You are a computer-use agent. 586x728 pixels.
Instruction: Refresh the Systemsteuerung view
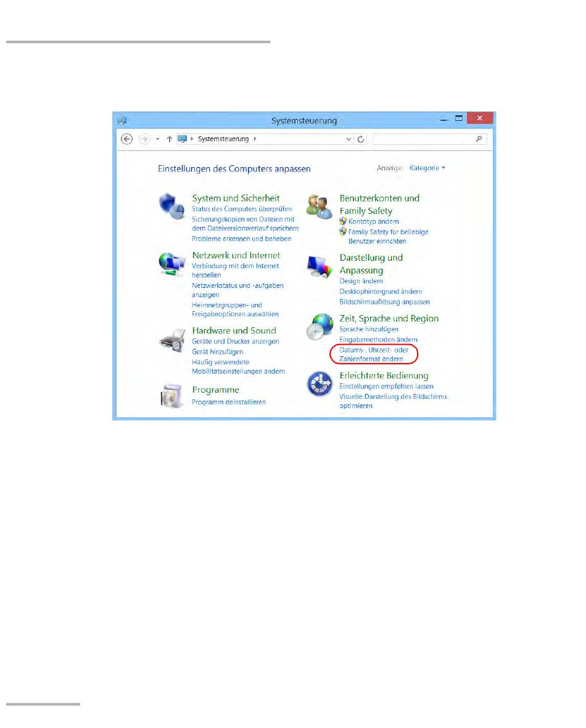[361, 139]
